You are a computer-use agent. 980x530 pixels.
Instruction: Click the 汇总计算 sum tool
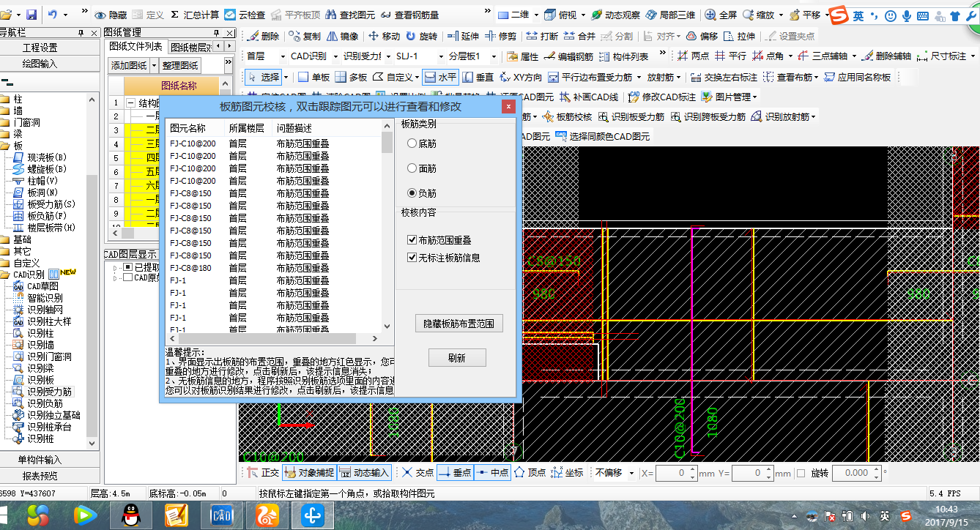point(195,15)
